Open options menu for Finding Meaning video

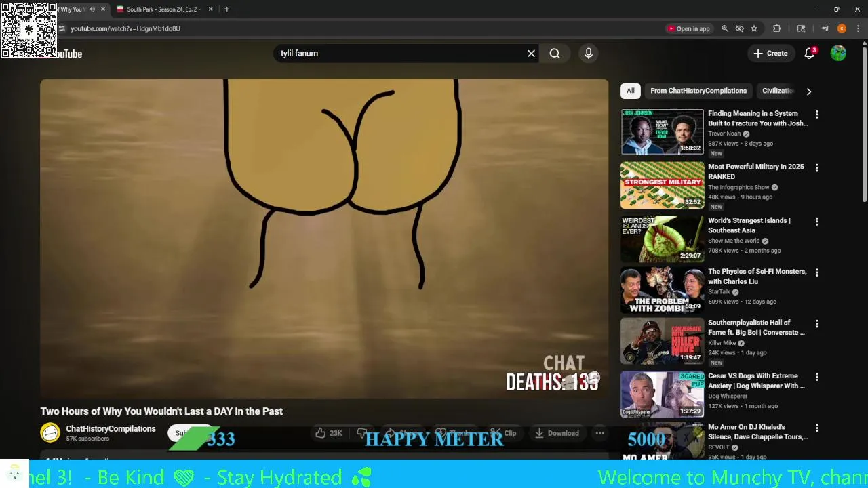[816, 115]
